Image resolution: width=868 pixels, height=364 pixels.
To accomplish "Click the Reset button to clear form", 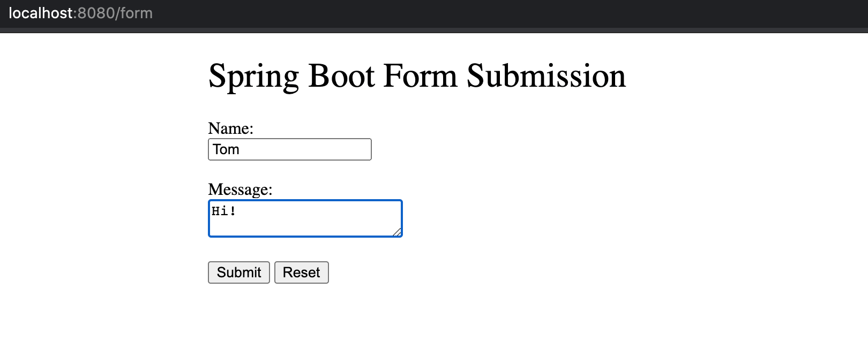I will (x=301, y=272).
